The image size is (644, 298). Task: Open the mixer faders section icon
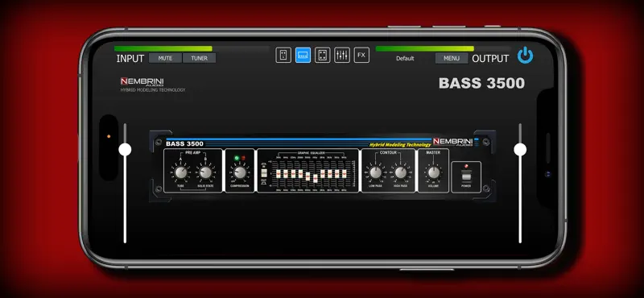(341, 55)
